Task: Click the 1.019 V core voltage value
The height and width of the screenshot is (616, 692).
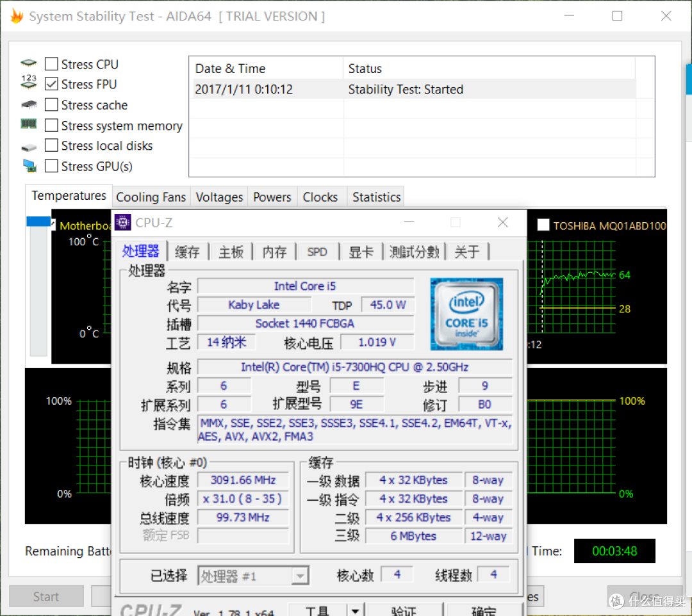Action: coord(377,342)
